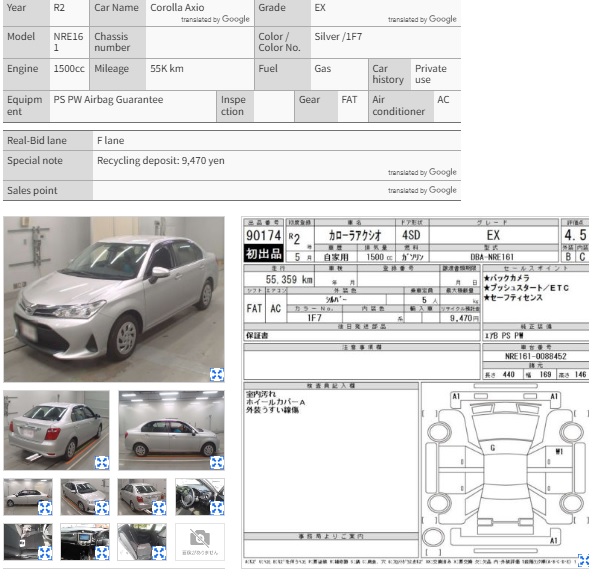Image resolution: width=598 pixels, height=580 pixels.
Task: Click the 'Chassis number' label cell
Action: pos(118,42)
